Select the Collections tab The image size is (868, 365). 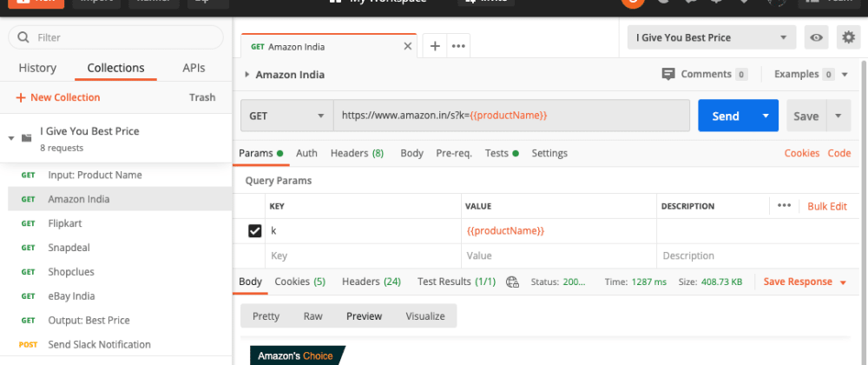coord(115,68)
